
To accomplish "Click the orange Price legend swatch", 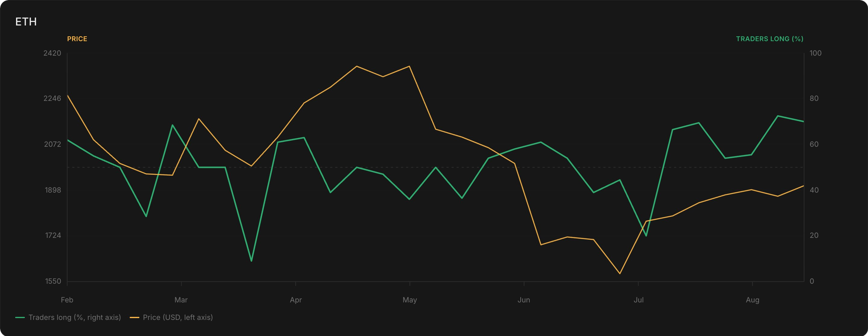I will click(x=134, y=318).
